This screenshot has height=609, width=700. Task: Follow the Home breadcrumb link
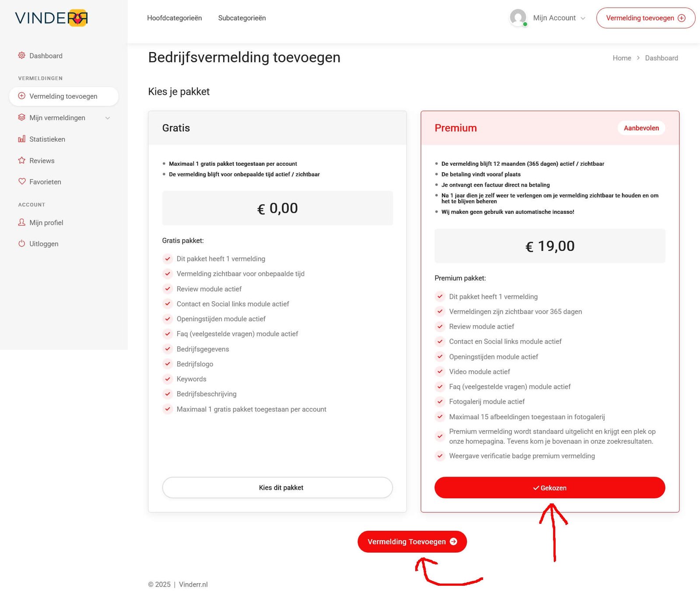coord(622,58)
